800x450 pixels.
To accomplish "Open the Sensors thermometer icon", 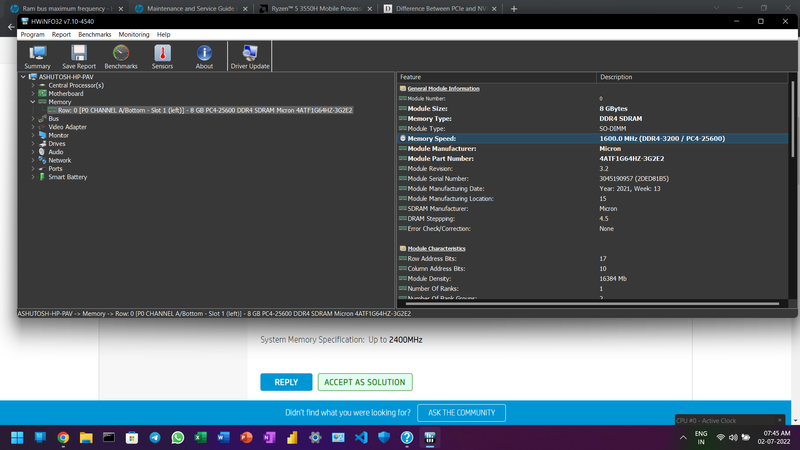I will tap(162, 57).
